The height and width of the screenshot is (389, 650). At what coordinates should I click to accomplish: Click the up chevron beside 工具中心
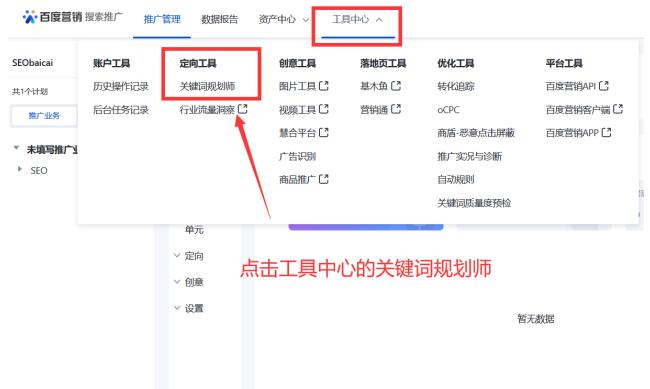point(379,19)
